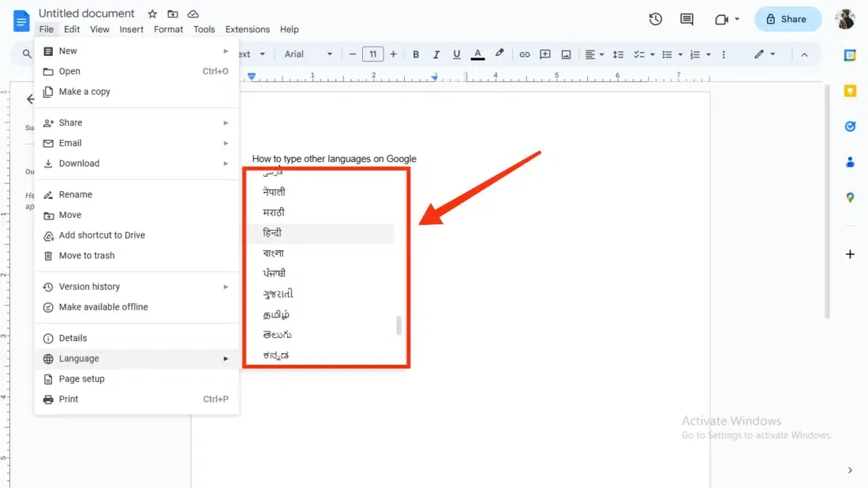
Task: Insert a link
Action: pos(524,54)
